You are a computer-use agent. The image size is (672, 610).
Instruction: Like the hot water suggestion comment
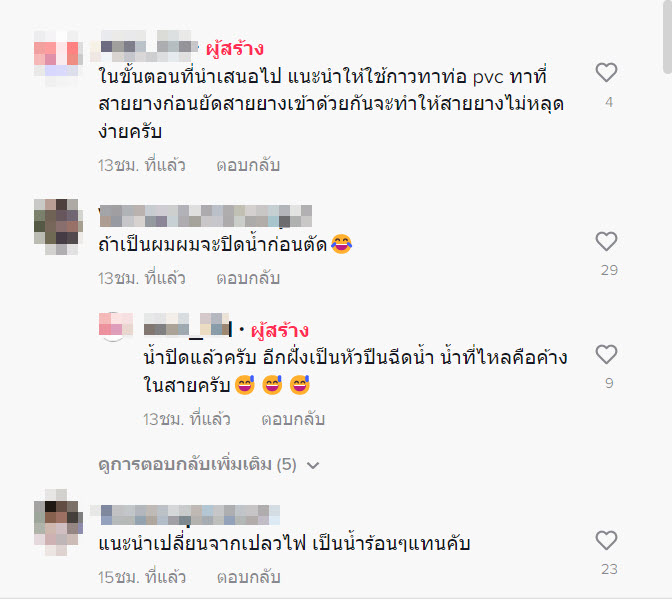pos(606,540)
